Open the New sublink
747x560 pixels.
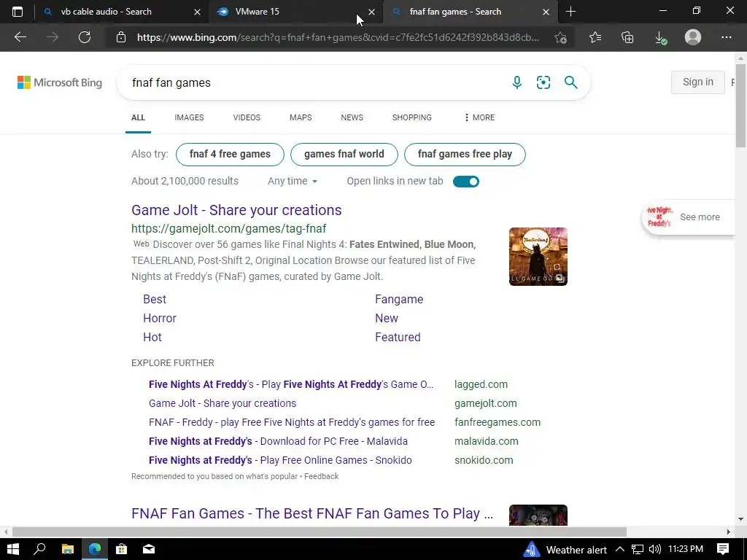coord(387,318)
